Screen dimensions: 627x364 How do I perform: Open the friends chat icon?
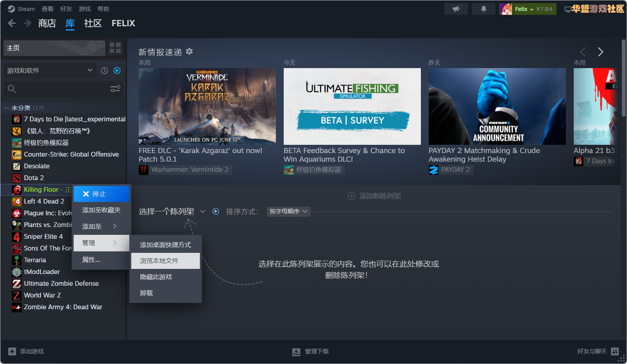615,351
